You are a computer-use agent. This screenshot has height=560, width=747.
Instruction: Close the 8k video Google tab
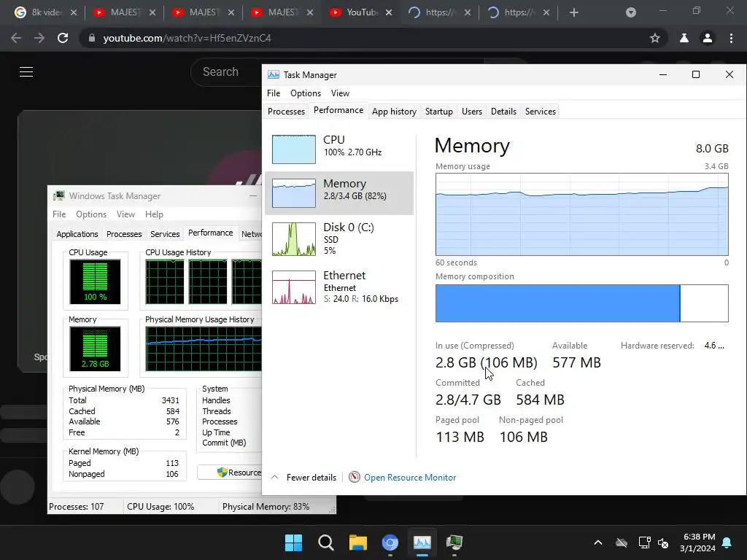coord(74,13)
